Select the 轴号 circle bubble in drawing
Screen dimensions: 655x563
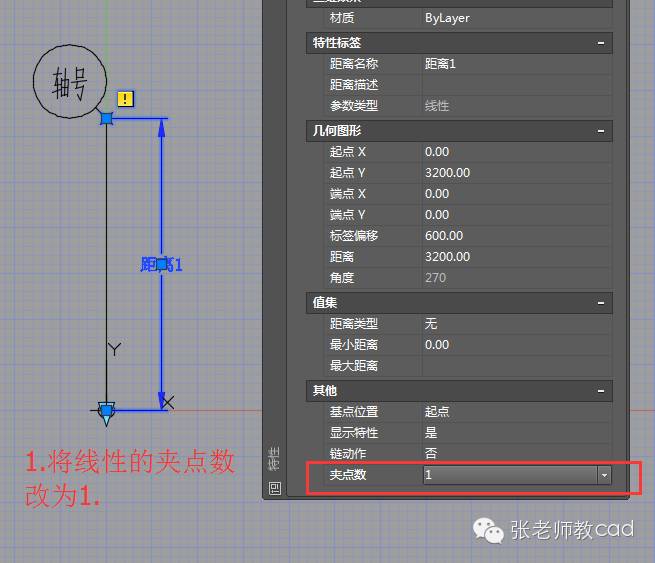pos(70,81)
